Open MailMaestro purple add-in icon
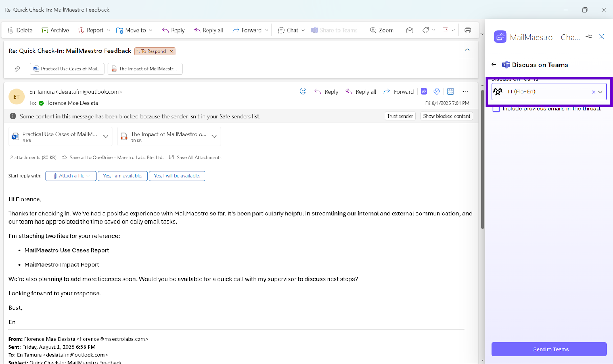This screenshot has height=364, width=613. click(x=424, y=91)
